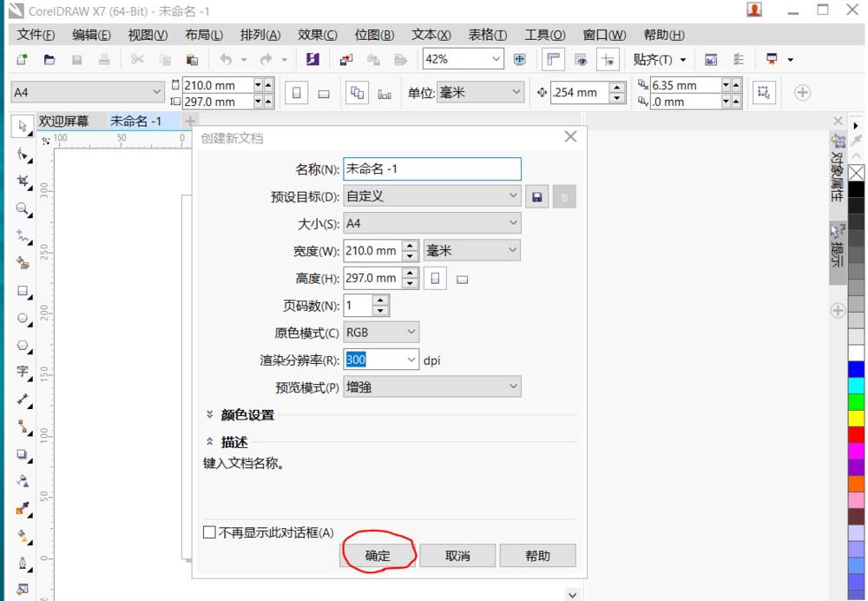The width and height of the screenshot is (868, 601).
Task: Set landscape orientation next to the 高度 field
Action: pos(463,278)
